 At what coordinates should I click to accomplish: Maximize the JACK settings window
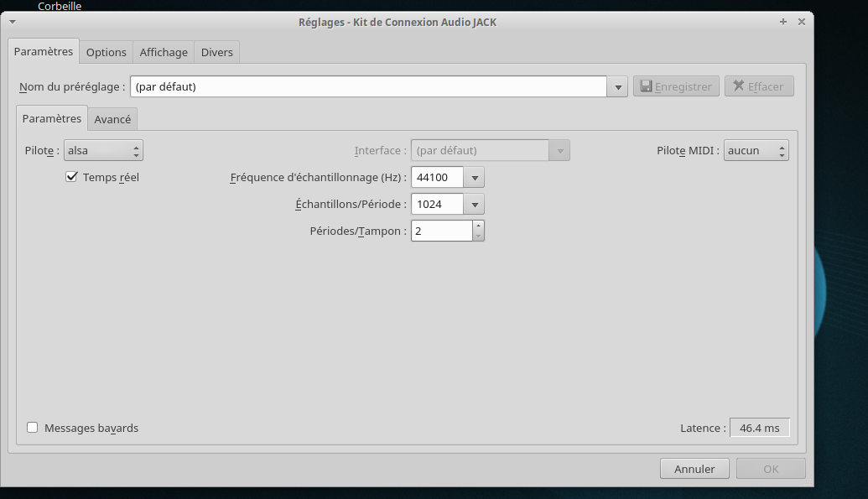pyautogui.click(x=782, y=22)
